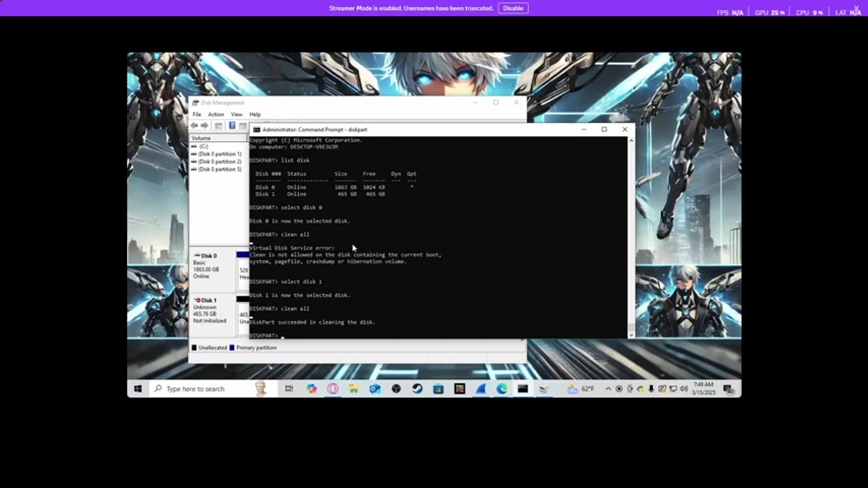
Task: Click the Forward arrow in Disk Management toolbar
Action: (205, 125)
